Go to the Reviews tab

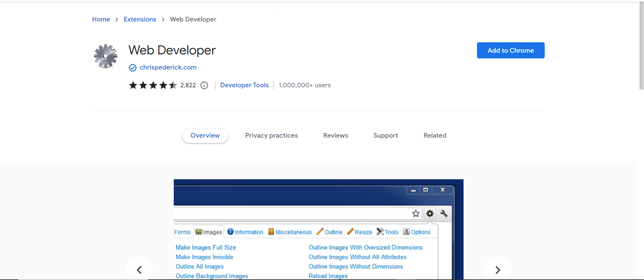pyautogui.click(x=335, y=136)
